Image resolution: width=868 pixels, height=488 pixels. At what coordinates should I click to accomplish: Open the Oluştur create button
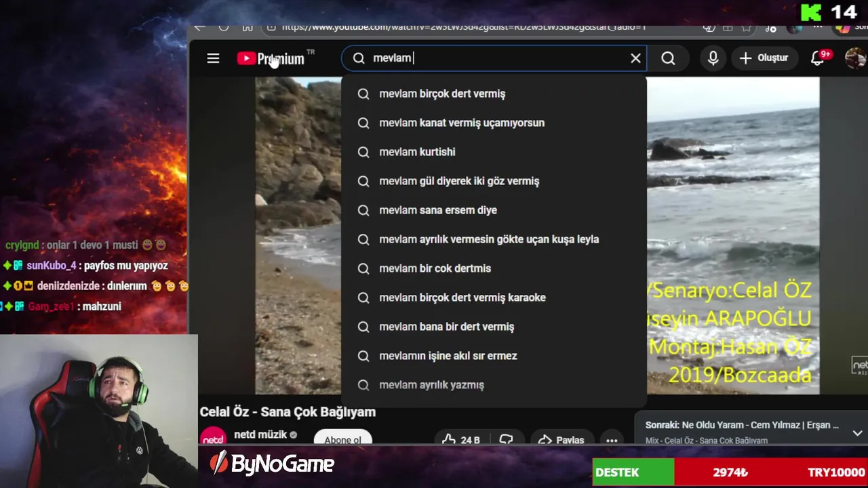(x=764, y=58)
